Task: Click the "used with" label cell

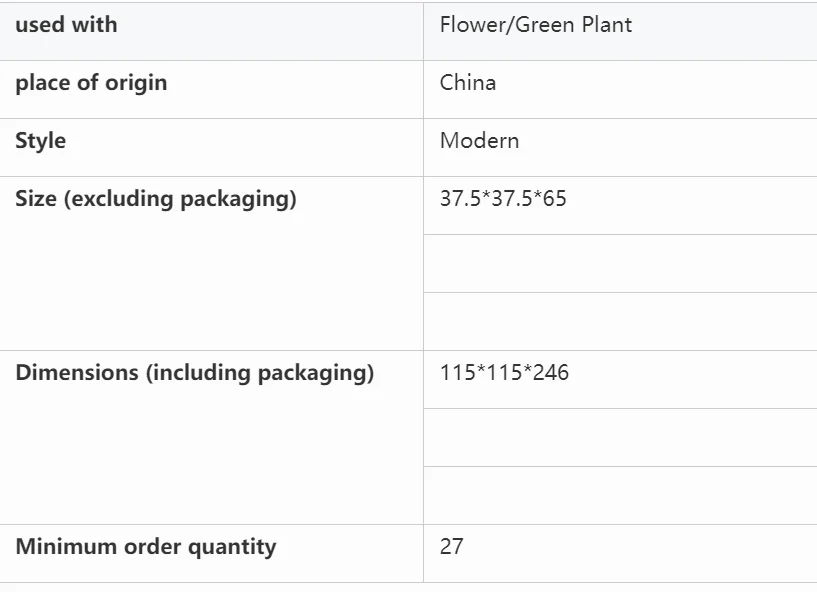Action: [66, 25]
